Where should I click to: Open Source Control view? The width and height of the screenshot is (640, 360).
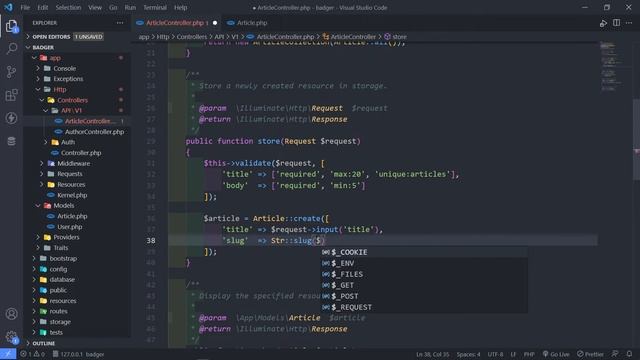click(x=11, y=72)
